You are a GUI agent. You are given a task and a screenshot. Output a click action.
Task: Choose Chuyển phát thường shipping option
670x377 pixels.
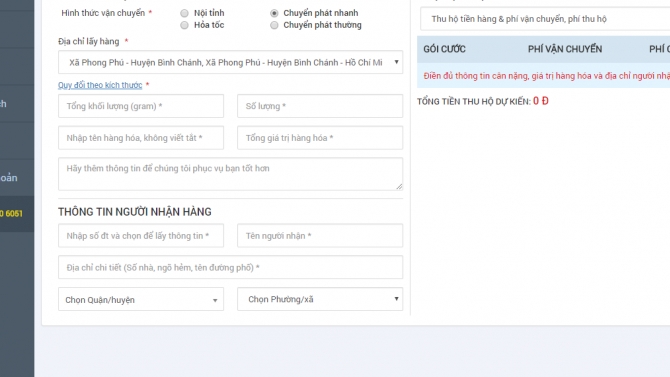tap(274, 25)
